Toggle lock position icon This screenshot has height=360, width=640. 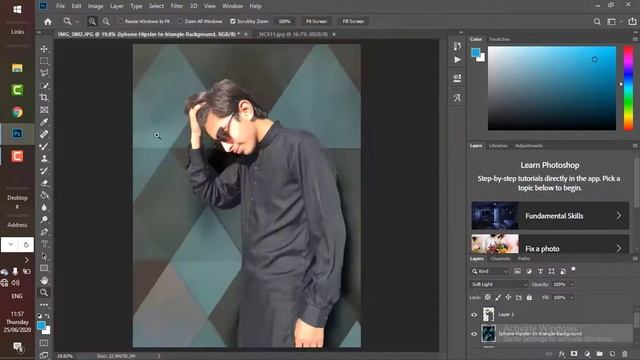click(508, 298)
